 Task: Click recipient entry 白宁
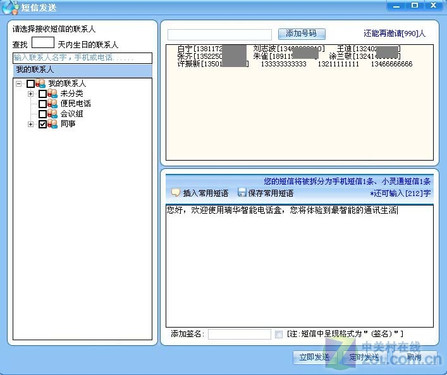pyautogui.click(x=211, y=49)
